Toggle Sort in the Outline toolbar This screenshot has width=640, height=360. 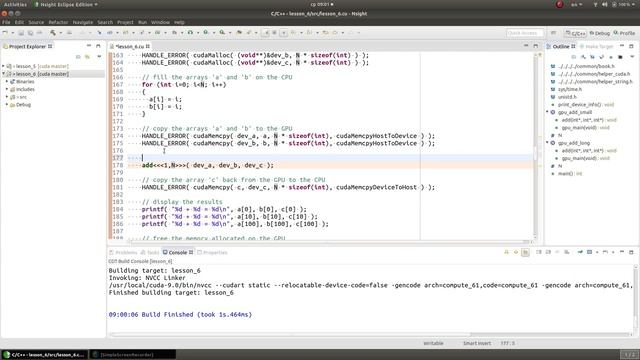tap(583, 57)
